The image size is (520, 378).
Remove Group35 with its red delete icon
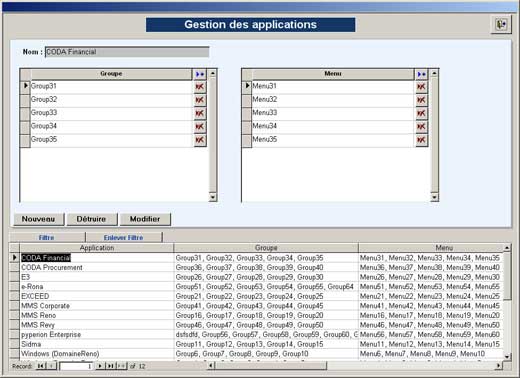point(200,140)
